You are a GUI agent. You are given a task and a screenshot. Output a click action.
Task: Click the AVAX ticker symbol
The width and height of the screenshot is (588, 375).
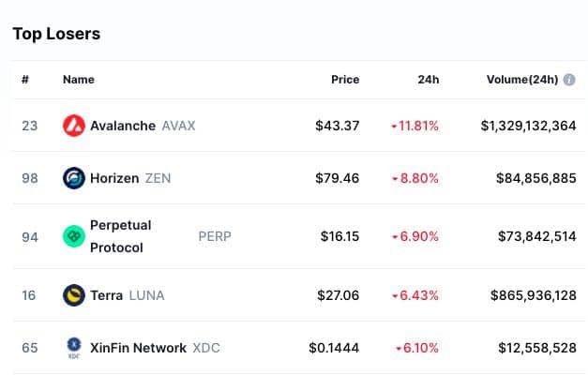178,126
